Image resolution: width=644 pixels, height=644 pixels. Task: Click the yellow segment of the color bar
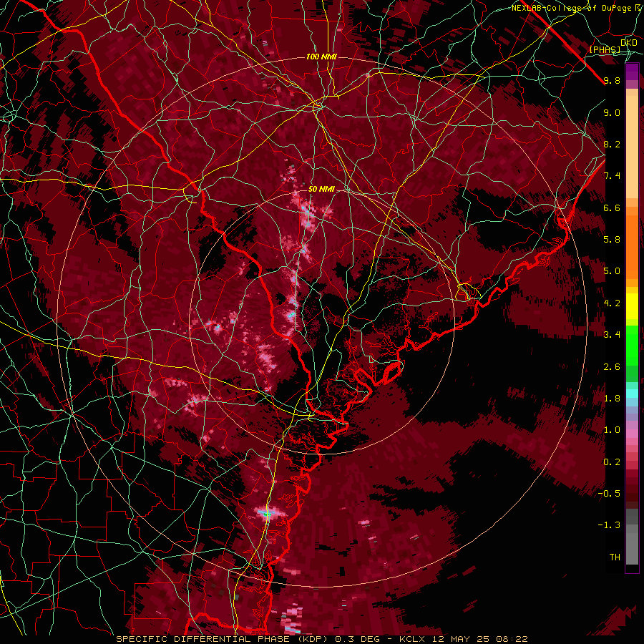pos(632,306)
